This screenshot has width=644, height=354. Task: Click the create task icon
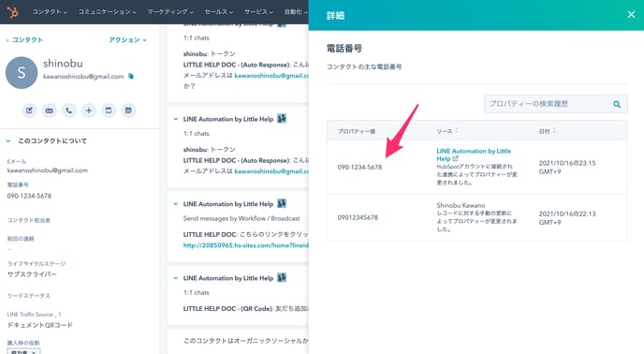109,111
